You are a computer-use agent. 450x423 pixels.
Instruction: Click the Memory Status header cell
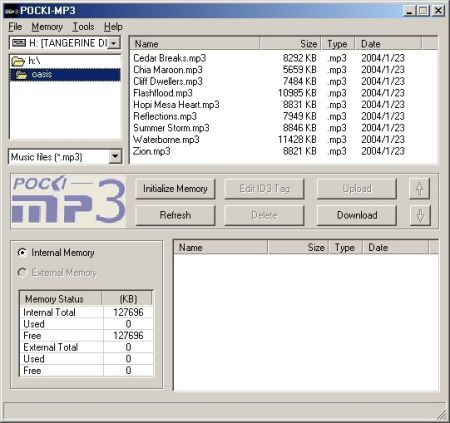[61, 299]
